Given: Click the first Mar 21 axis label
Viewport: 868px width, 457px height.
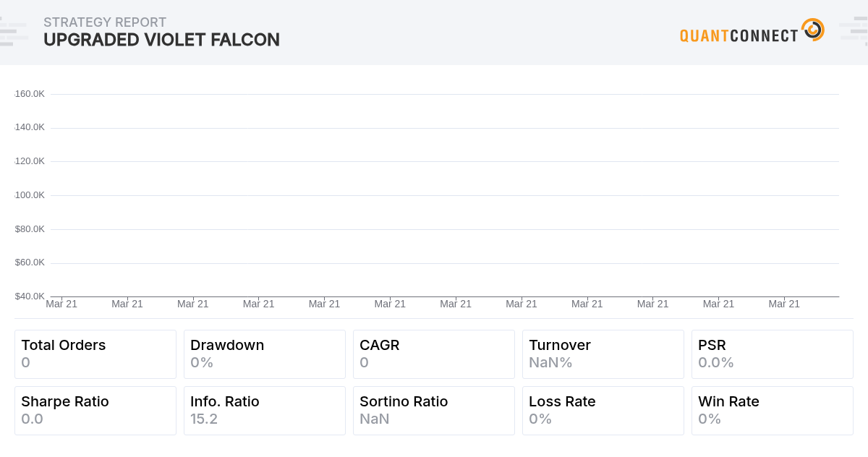Looking at the screenshot, I should [x=61, y=304].
